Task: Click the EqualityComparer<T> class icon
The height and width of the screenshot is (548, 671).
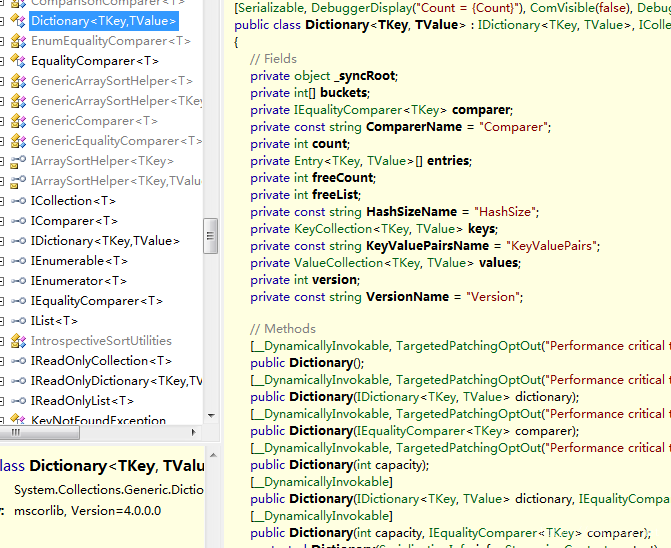Action: [x=18, y=61]
